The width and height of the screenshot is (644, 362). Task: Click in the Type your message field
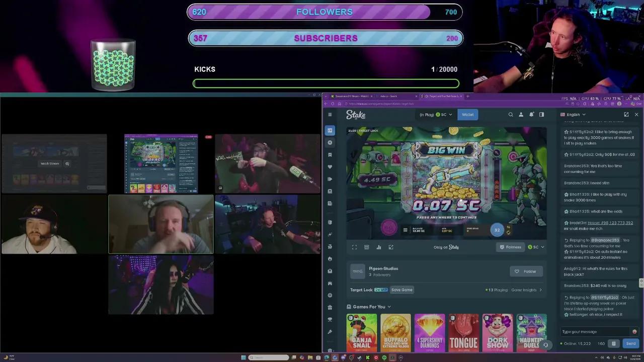pyautogui.click(x=594, y=332)
